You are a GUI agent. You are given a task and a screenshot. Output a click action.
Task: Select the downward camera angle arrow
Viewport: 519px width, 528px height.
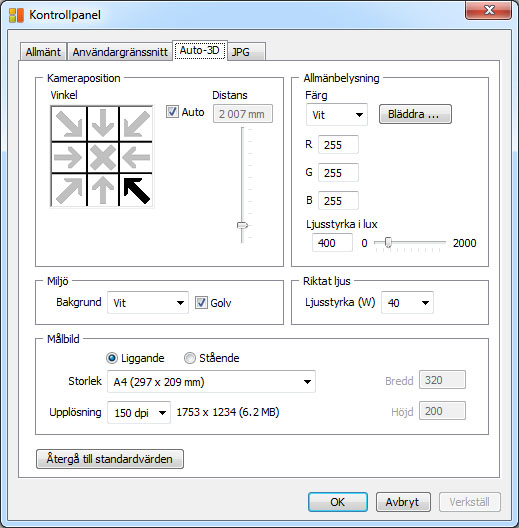tap(103, 124)
